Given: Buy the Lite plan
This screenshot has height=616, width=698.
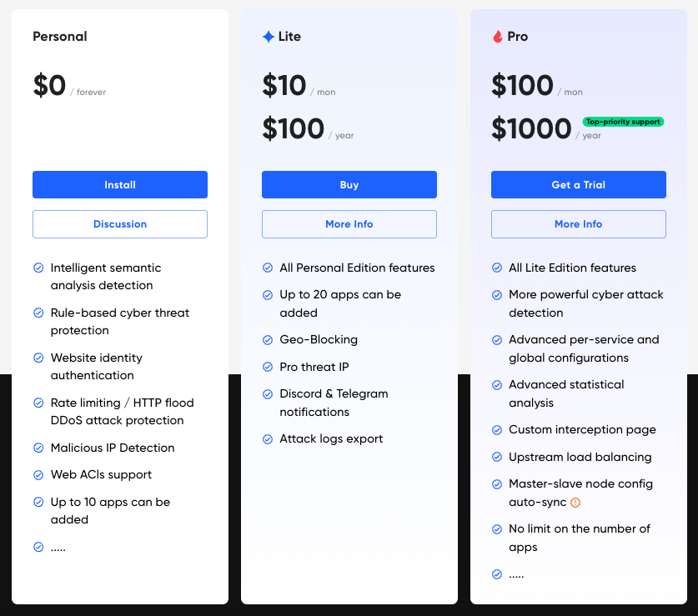Looking at the screenshot, I should coord(349,185).
